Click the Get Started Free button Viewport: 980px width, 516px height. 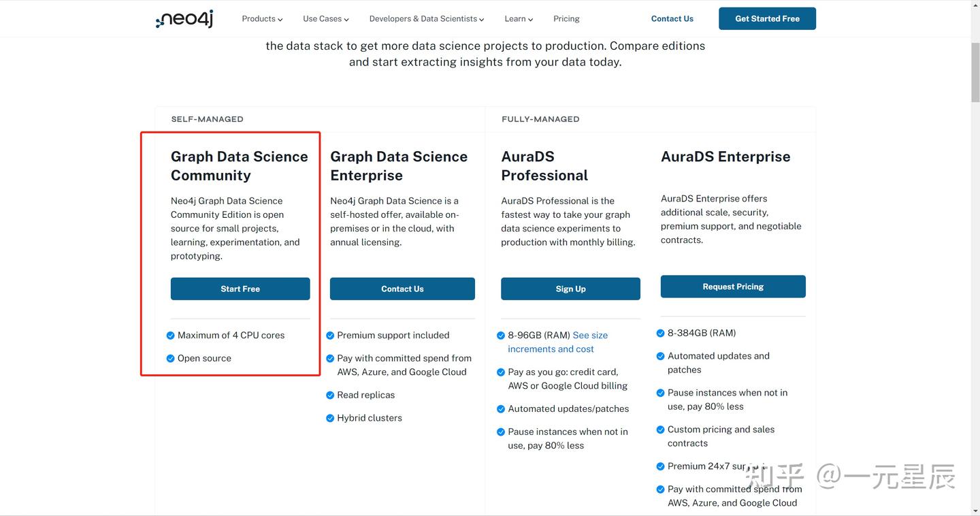pyautogui.click(x=767, y=18)
